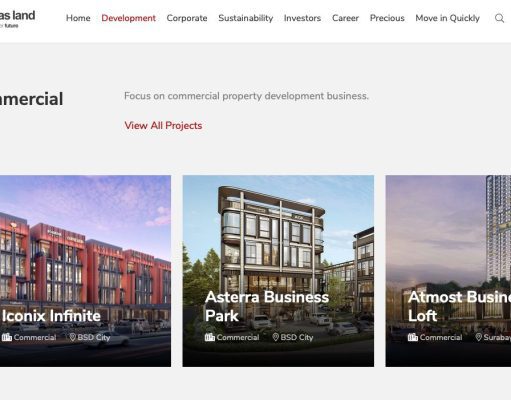Open the search magnifier icon
Image resolution: width=511 pixels, height=400 pixels.
click(499, 18)
